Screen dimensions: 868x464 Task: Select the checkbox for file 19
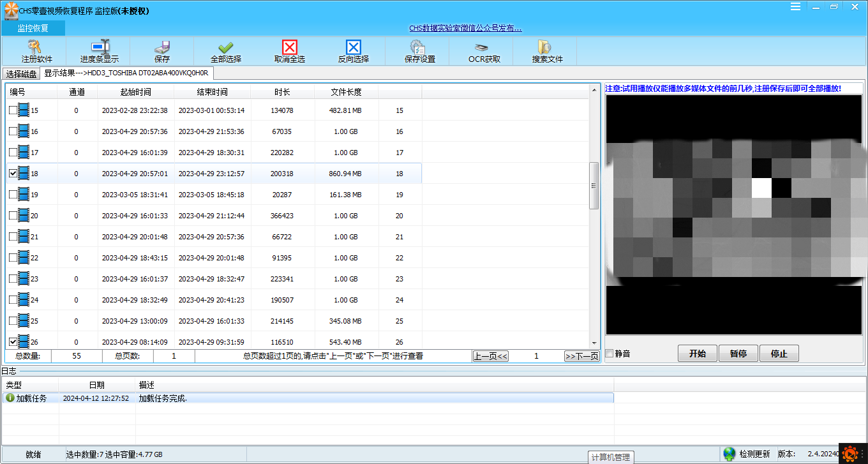pos(13,195)
